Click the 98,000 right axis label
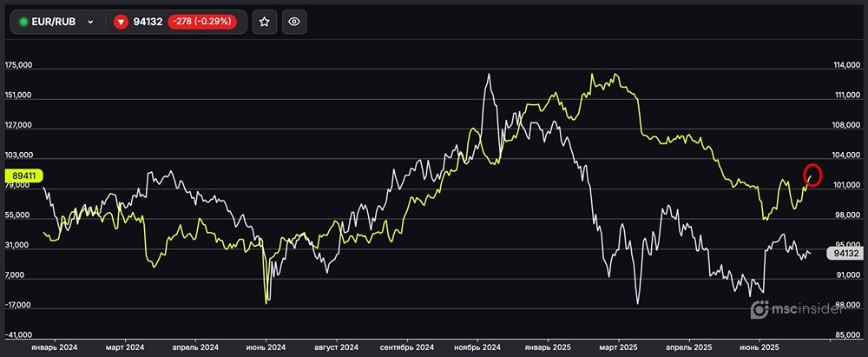The height and width of the screenshot is (357, 868). [847, 215]
